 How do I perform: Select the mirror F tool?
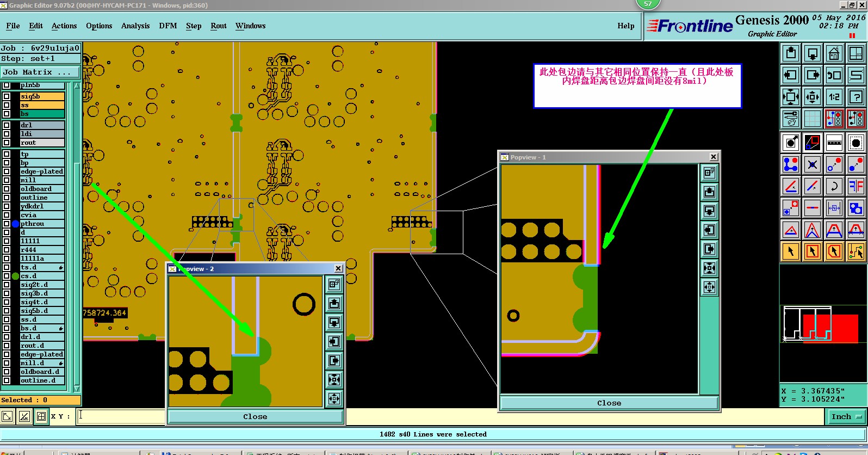855,186
